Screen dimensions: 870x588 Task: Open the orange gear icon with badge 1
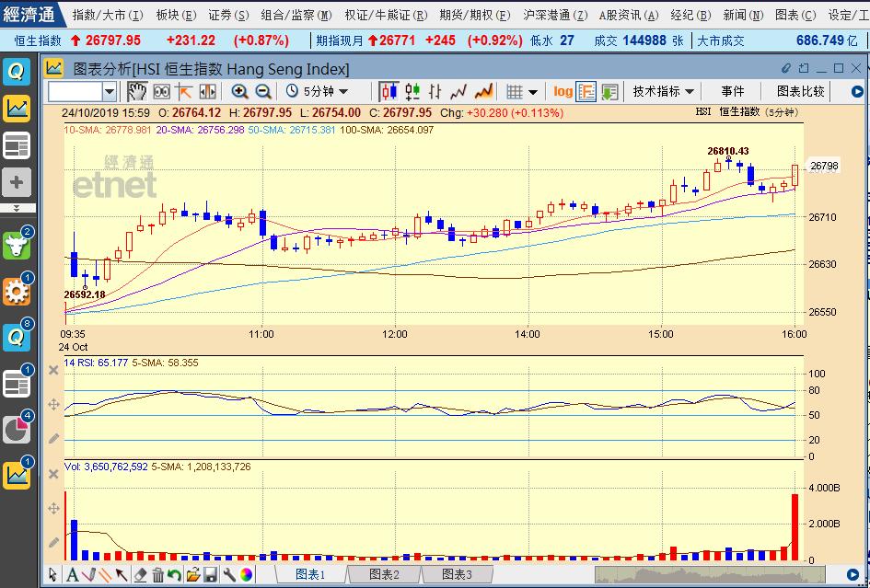pos(17,291)
